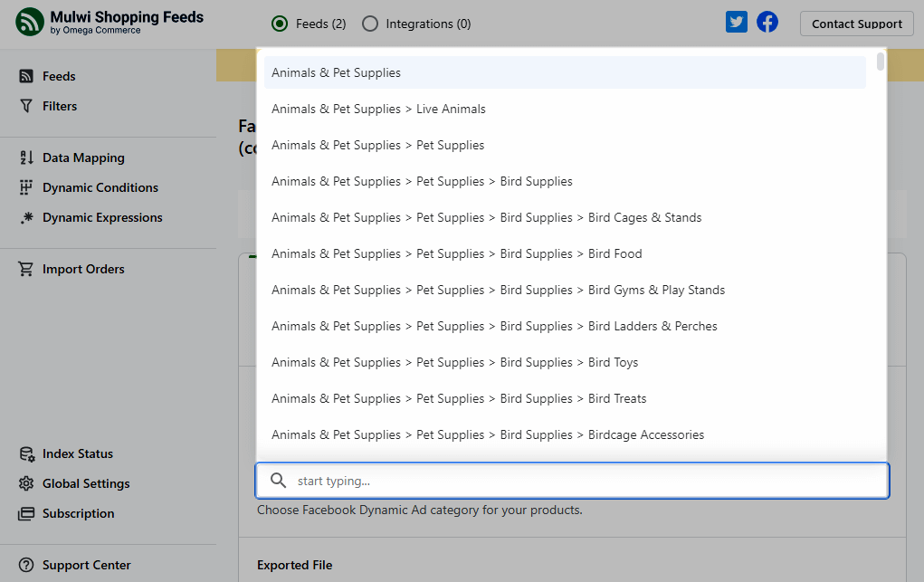Select the Integrations (0) radio button

click(370, 24)
